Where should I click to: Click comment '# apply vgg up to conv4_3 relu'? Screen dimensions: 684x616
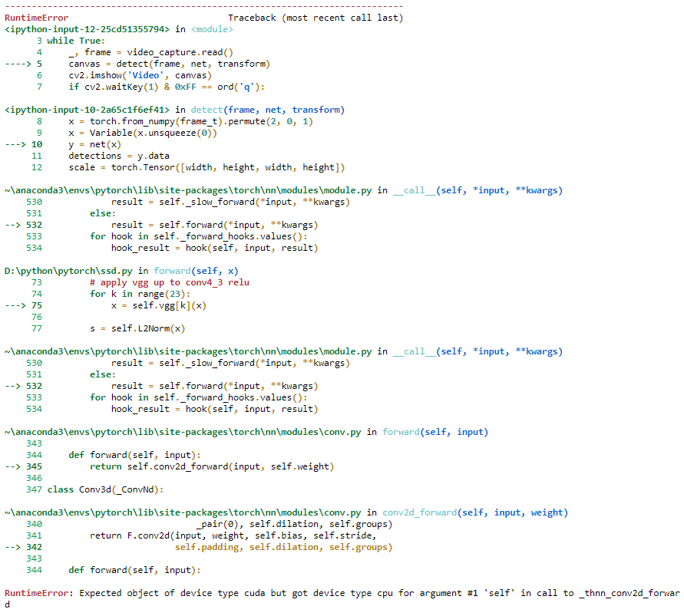[170, 282]
